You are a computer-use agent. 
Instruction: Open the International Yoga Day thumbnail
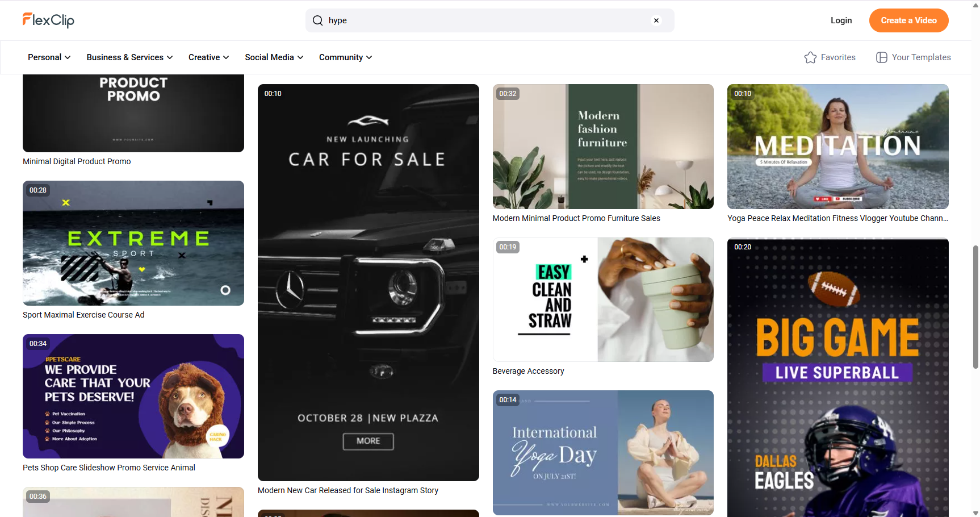(603, 453)
